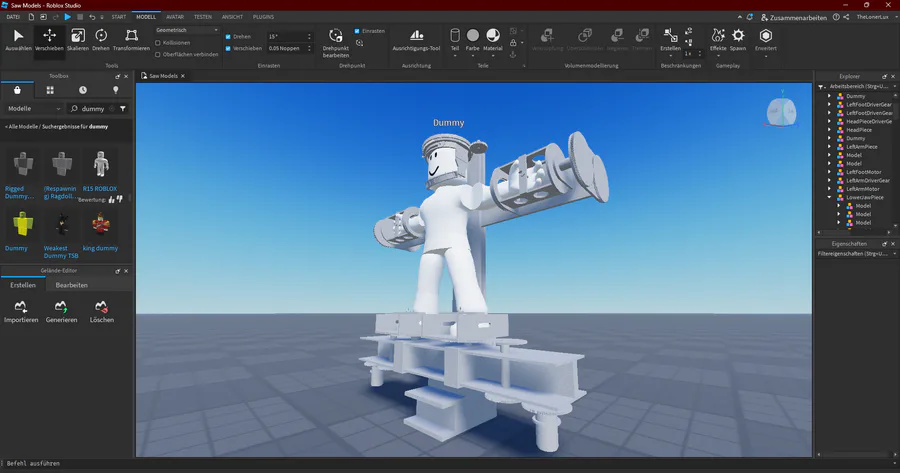This screenshot has width=900, height=473.
Task: Expand the LeftFootMotor tree node
Action: (829, 172)
